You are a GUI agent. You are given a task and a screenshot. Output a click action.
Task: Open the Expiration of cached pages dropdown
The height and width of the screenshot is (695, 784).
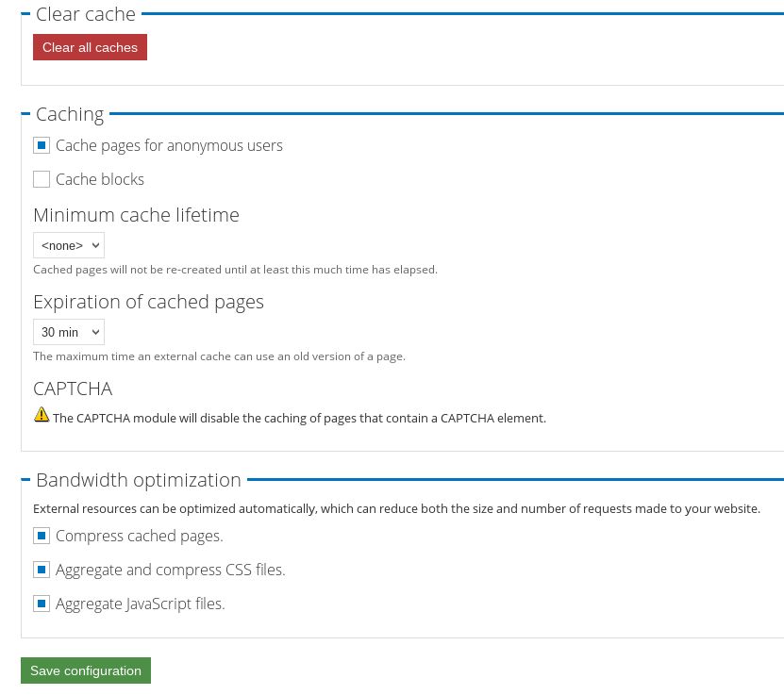(69, 332)
